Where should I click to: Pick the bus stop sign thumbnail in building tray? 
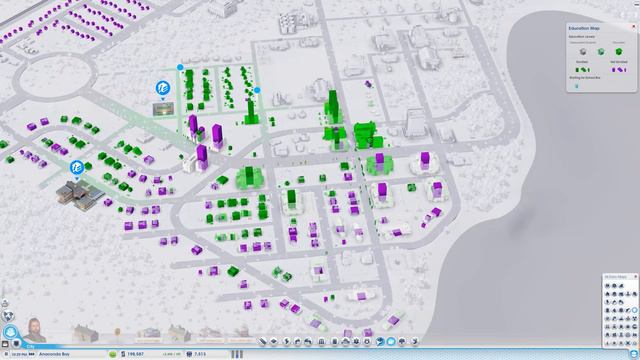[x=118, y=333]
